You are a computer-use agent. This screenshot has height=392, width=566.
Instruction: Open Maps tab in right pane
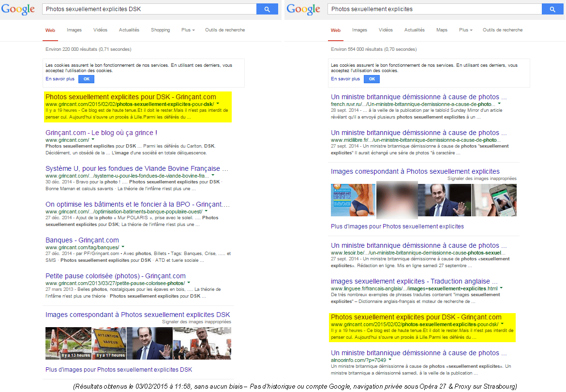tap(442, 30)
